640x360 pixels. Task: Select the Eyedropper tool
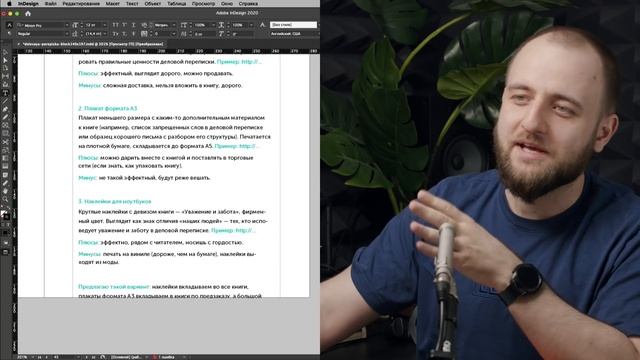click(5, 183)
